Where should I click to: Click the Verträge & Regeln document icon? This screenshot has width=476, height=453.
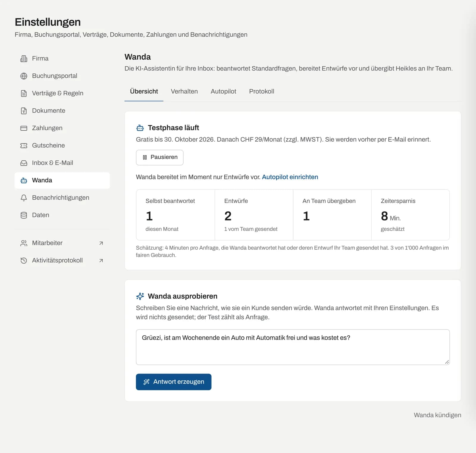click(x=24, y=93)
